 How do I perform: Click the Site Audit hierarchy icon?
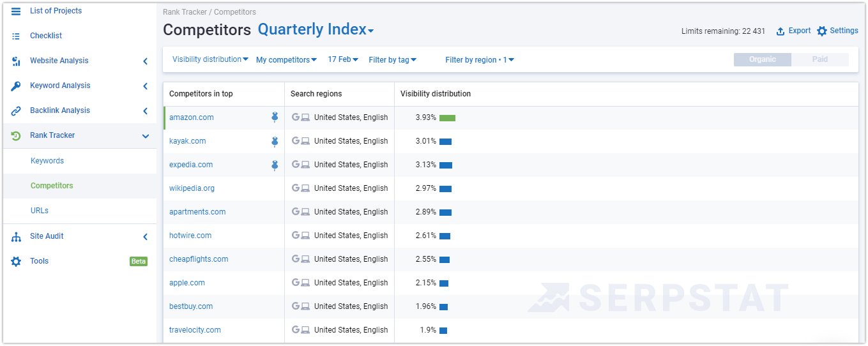point(16,237)
